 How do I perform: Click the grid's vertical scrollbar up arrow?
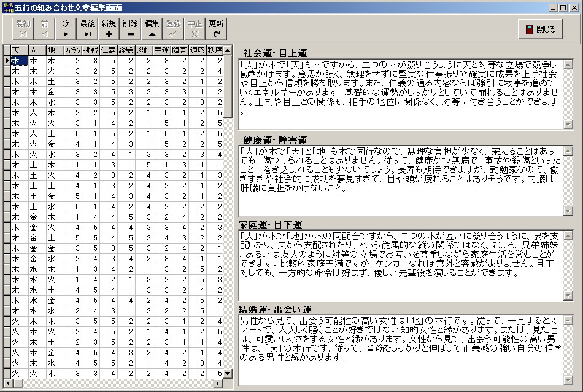(228, 50)
